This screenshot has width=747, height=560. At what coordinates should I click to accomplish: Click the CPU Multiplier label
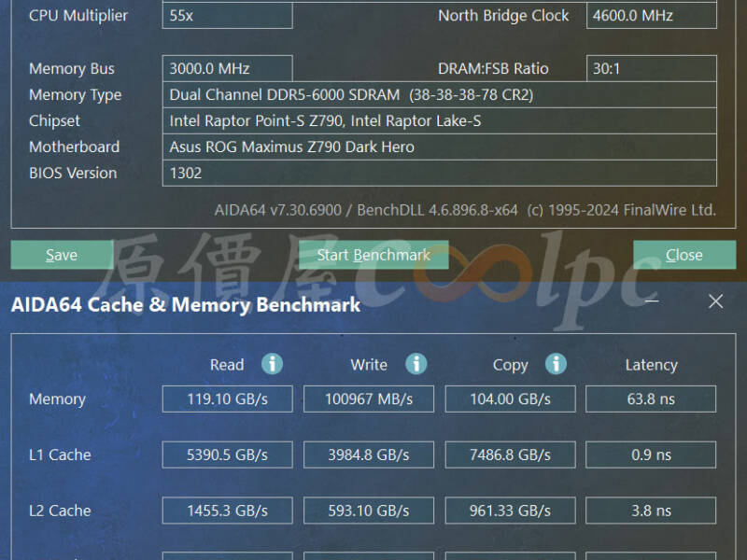pos(78,16)
